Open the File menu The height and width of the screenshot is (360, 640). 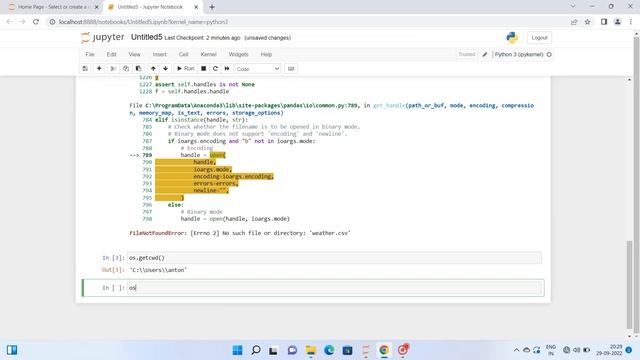(x=90, y=54)
